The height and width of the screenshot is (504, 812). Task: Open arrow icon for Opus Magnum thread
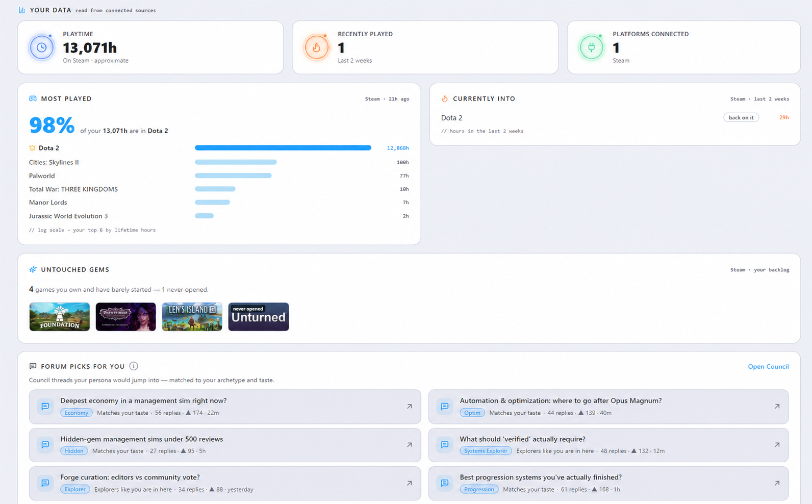pyautogui.click(x=777, y=407)
